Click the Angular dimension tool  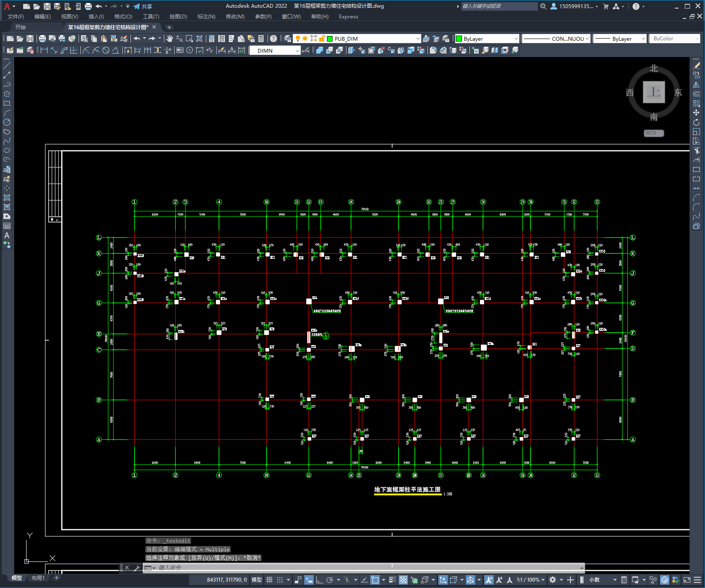click(x=115, y=51)
